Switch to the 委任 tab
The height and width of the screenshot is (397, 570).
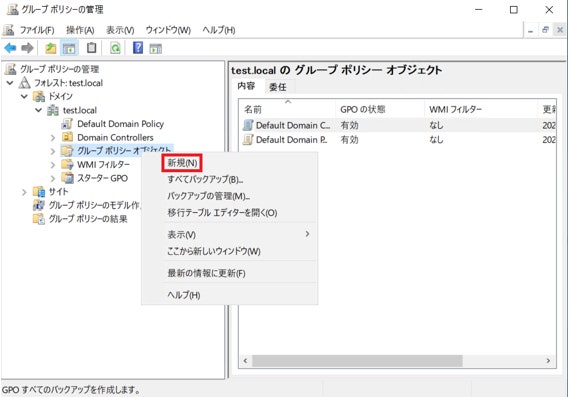point(278,87)
